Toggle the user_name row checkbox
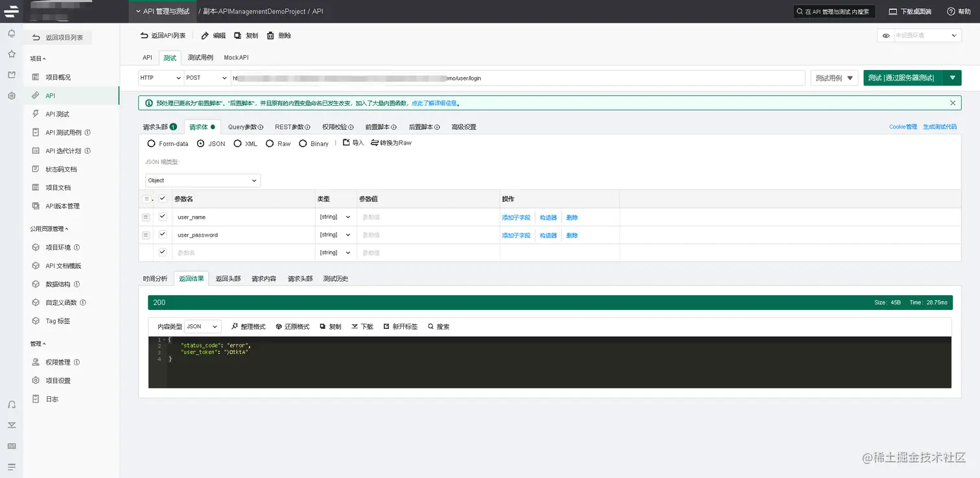The height and width of the screenshot is (478, 980). 163,217
